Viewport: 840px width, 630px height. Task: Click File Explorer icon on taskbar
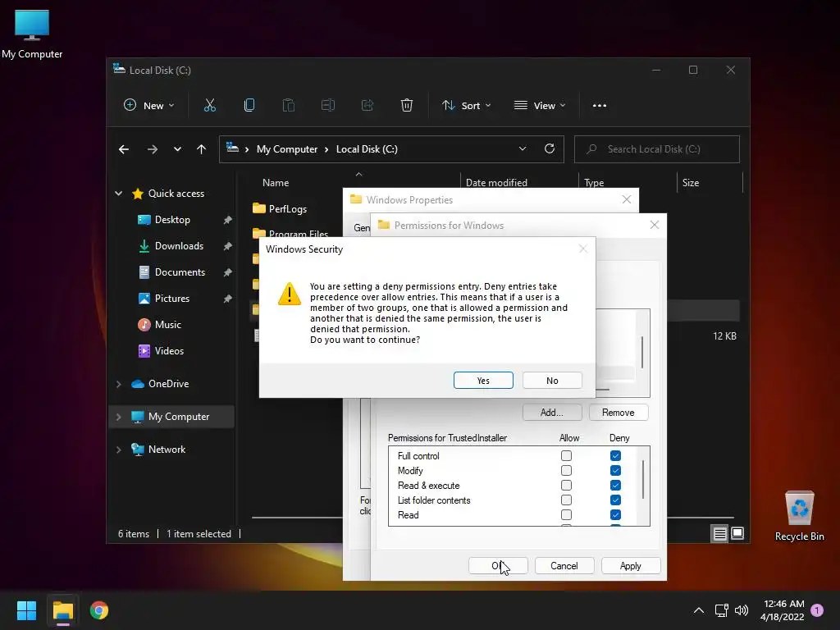click(x=62, y=610)
